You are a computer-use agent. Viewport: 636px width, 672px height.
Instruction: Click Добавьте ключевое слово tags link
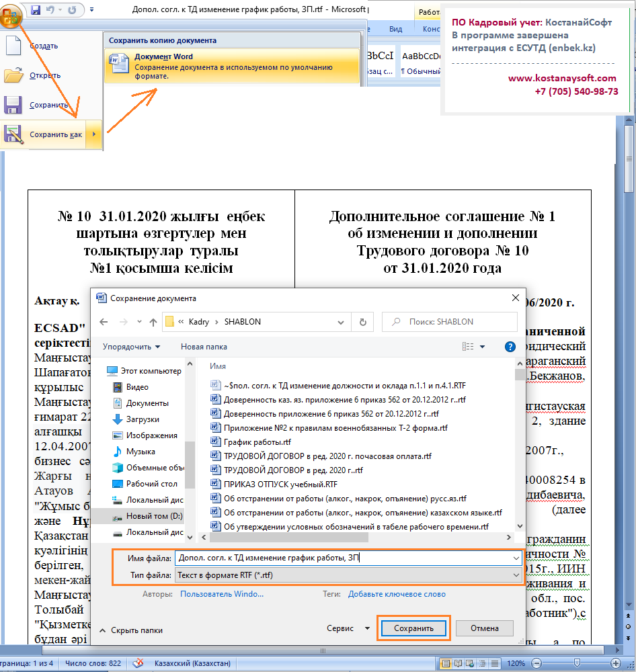[x=397, y=595]
